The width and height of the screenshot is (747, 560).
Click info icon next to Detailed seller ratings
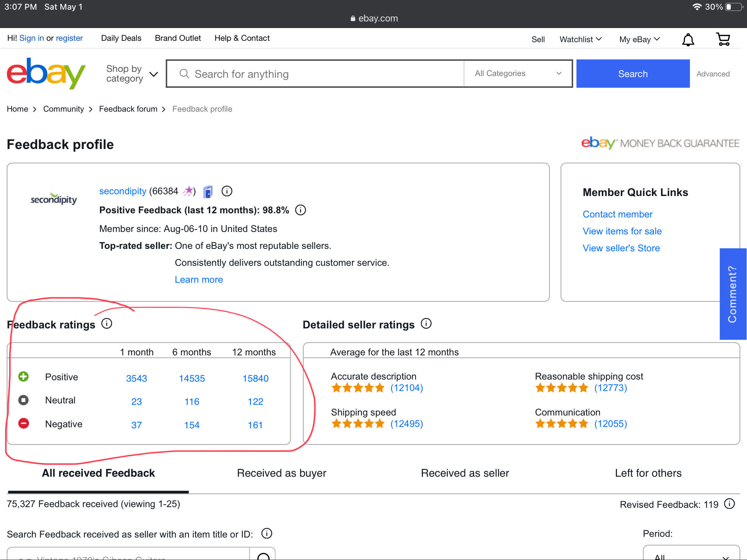(426, 324)
